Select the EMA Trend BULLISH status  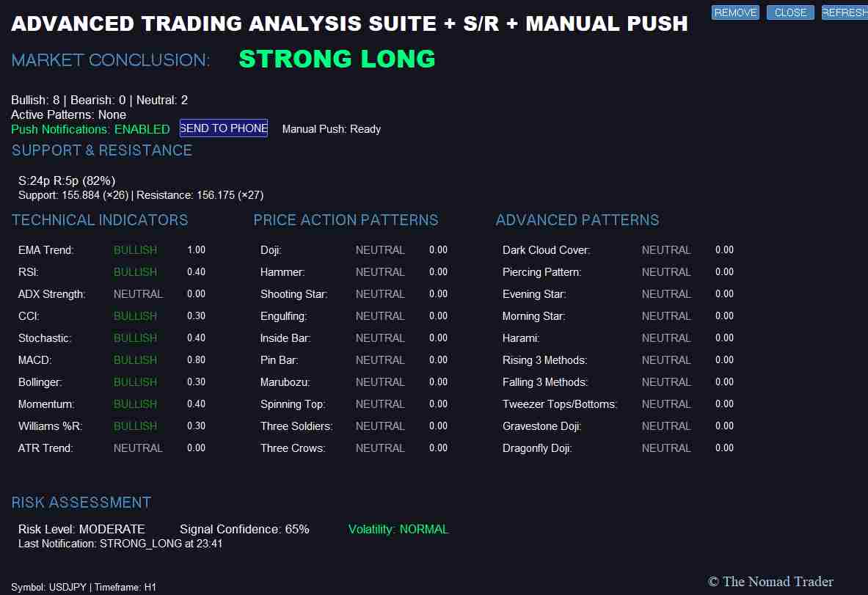click(x=135, y=249)
